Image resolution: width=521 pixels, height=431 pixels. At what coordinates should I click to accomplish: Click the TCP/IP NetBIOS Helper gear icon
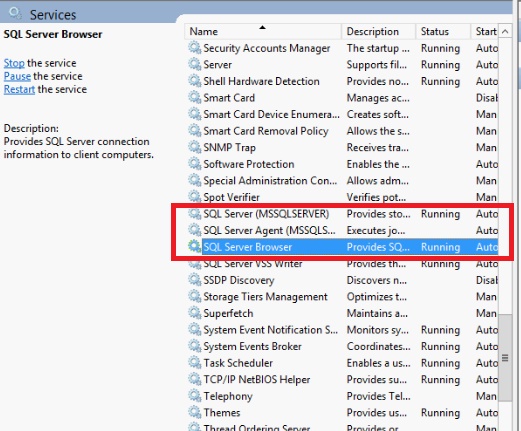click(195, 379)
